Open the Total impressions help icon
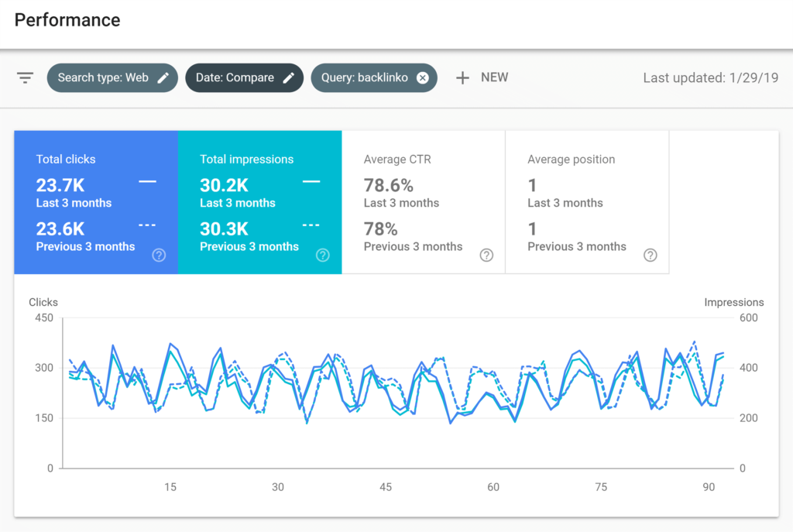The height and width of the screenshot is (532, 793). [x=322, y=255]
